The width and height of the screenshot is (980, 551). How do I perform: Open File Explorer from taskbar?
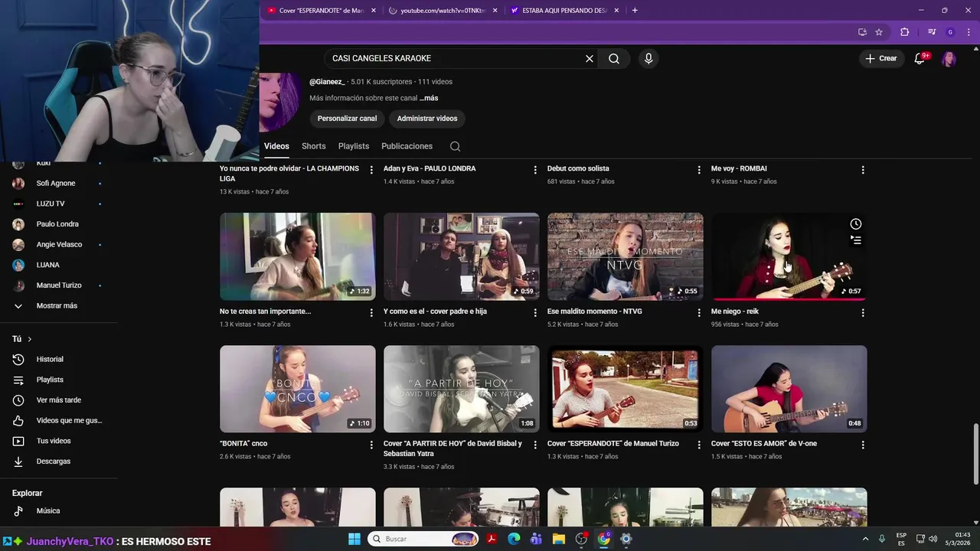[x=558, y=539]
